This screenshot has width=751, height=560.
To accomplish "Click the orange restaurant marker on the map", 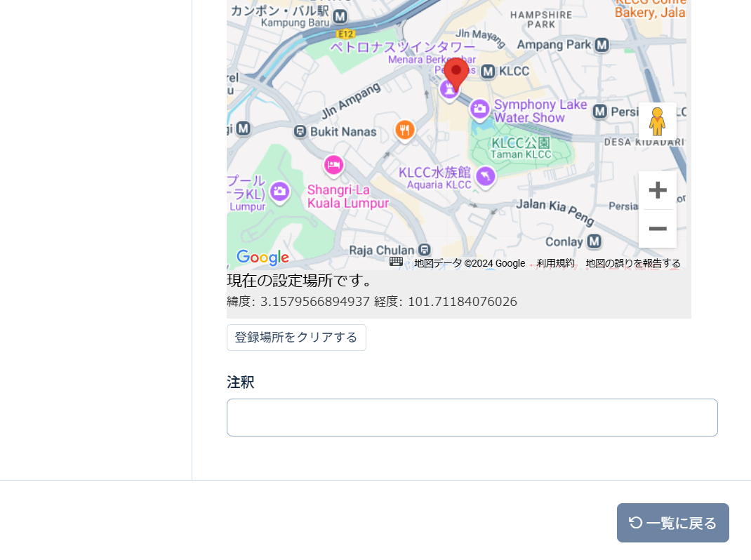I will pyautogui.click(x=404, y=130).
